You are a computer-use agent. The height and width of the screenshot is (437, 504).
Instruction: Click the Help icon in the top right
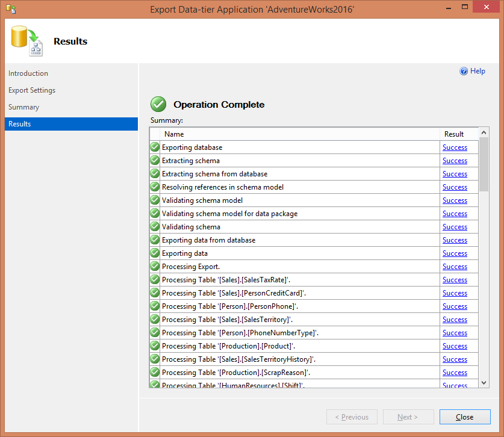pos(464,71)
